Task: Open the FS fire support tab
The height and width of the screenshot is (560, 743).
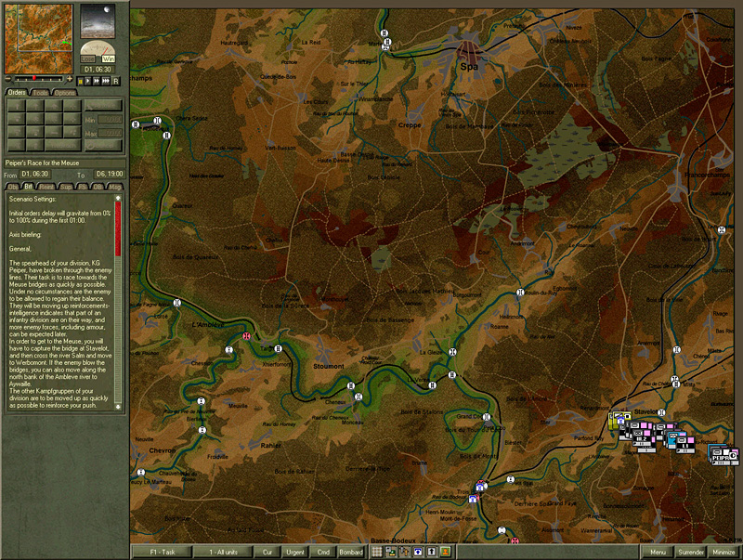Action: click(83, 187)
